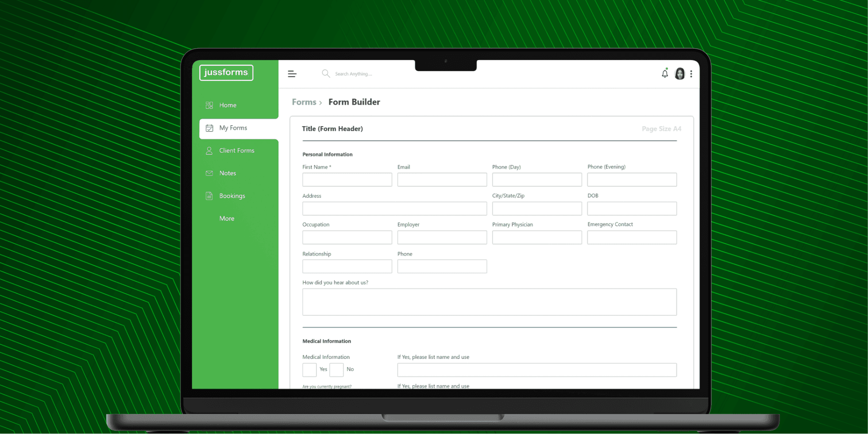This screenshot has width=868, height=434.
Task: Check the Yes box under Medical Information
Action: tap(309, 370)
